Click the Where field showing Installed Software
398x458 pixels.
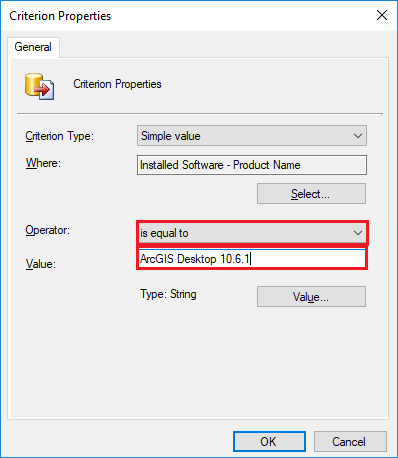click(x=252, y=165)
